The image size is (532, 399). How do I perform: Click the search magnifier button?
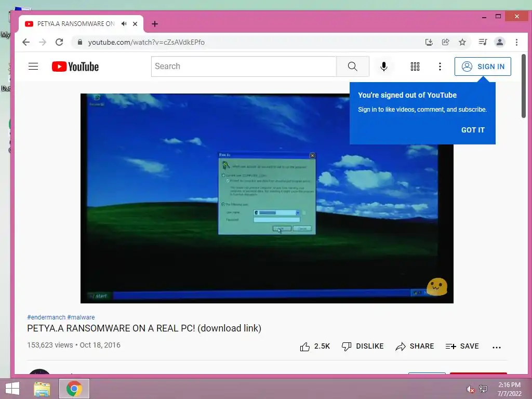coord(353,66)
